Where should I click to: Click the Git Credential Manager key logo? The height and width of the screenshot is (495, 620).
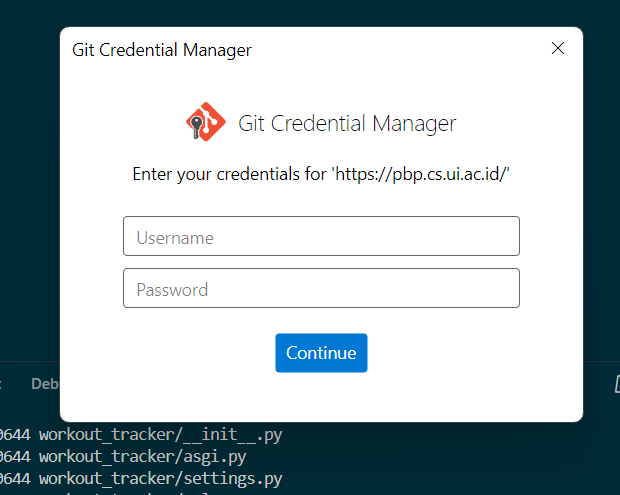[x=206, y=122]
